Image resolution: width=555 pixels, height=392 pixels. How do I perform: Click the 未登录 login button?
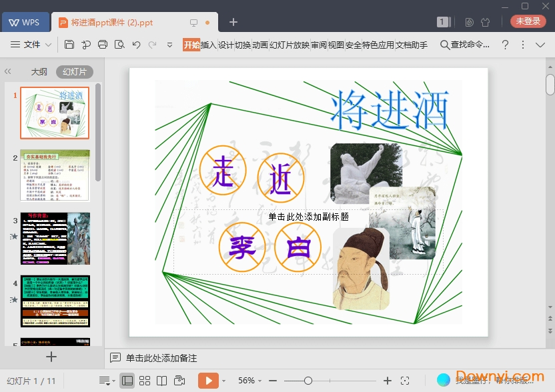click(528, 21)
